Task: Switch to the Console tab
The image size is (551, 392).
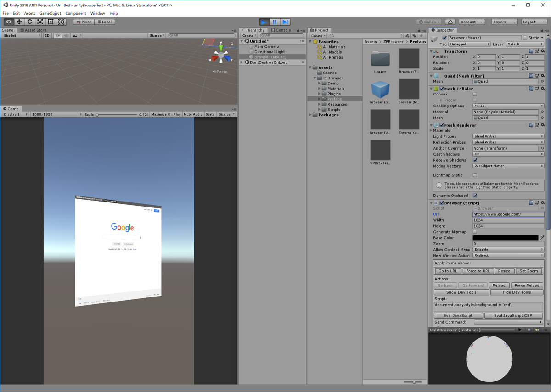Action: click(x=281, y=30)
